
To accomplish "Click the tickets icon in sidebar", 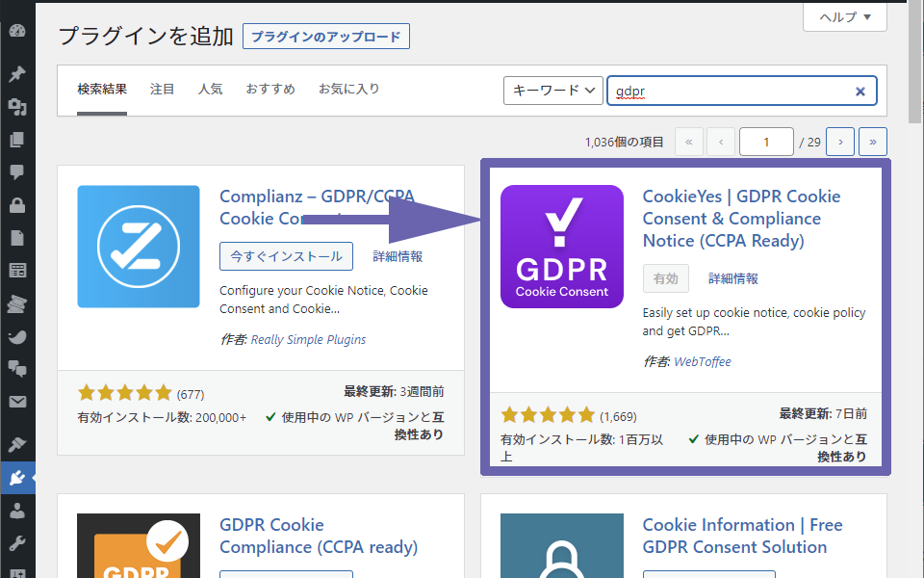I will pos(17,303).
